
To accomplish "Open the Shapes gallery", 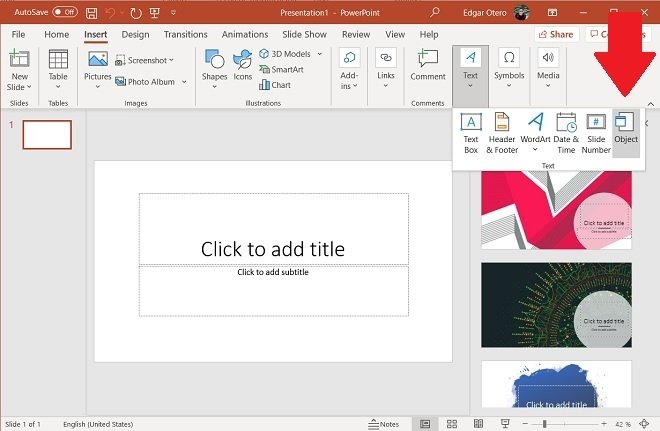I will [x=214, y=69].
